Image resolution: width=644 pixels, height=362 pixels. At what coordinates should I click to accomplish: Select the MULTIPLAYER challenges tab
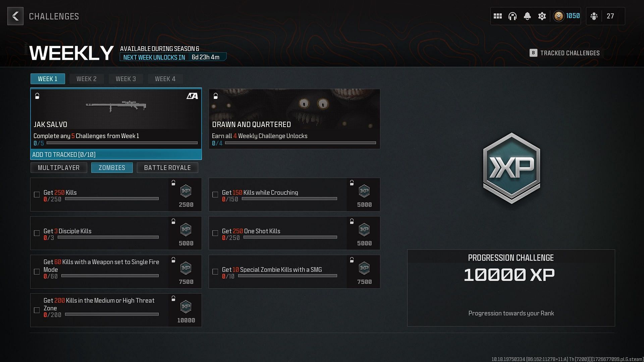pos(59,168)
